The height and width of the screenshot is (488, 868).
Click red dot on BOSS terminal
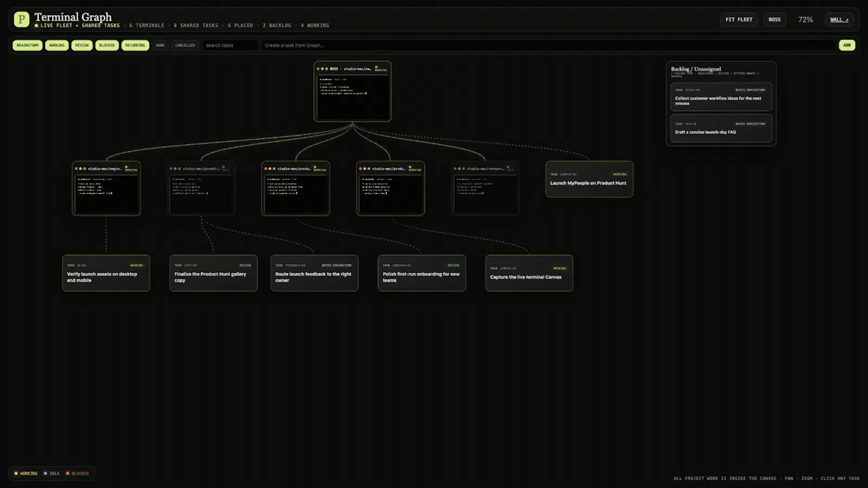318,69
